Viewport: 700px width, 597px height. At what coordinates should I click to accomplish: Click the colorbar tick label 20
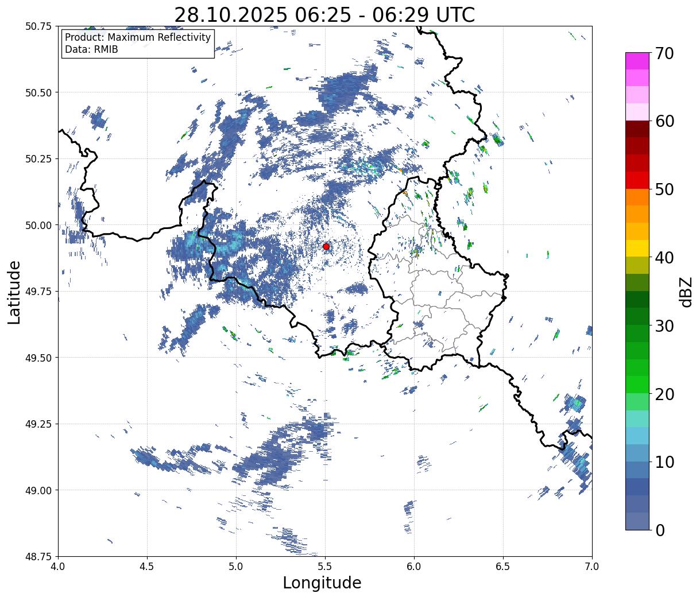coord(664,394)
